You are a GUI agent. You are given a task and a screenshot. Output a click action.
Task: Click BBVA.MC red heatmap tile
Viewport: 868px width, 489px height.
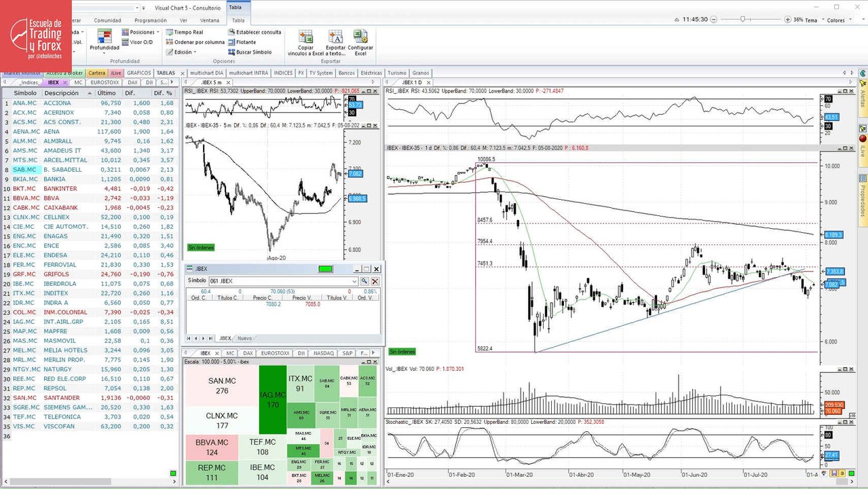[x=211, y=448]
